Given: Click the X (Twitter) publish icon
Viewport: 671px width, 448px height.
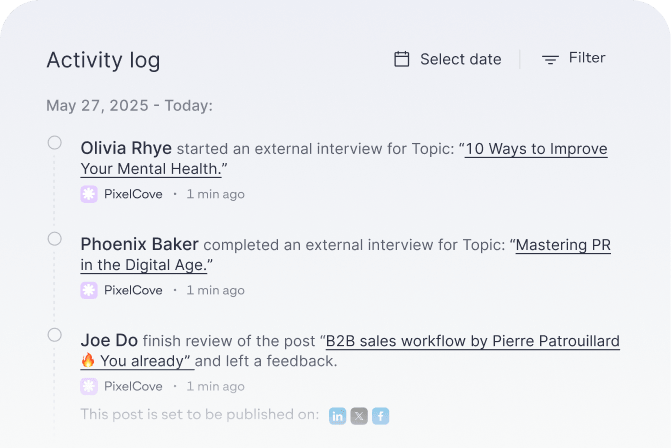Looking at the screenshot, I should point(359,416).
